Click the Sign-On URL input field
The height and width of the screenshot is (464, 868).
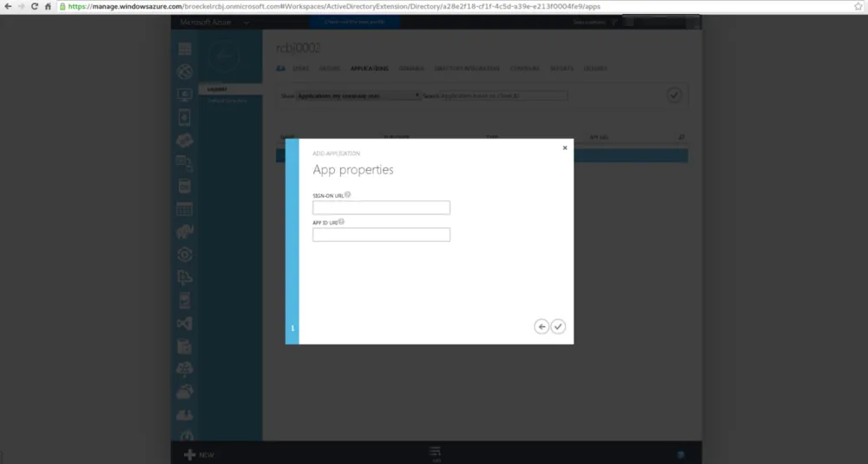(x=381, y=207)
